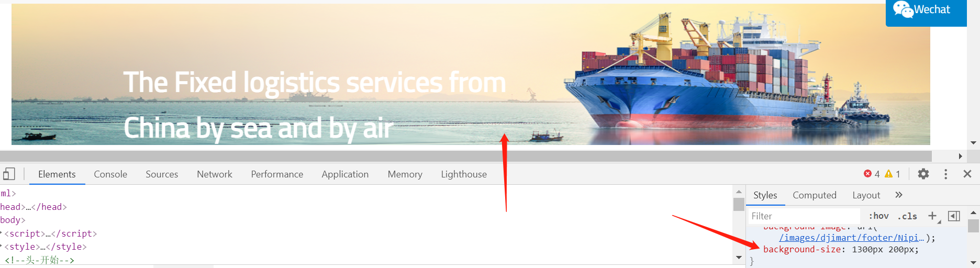Screen dimensions: 980x268
Task: Toggle the computed styles sidebar icon
Action: [954, 216]
